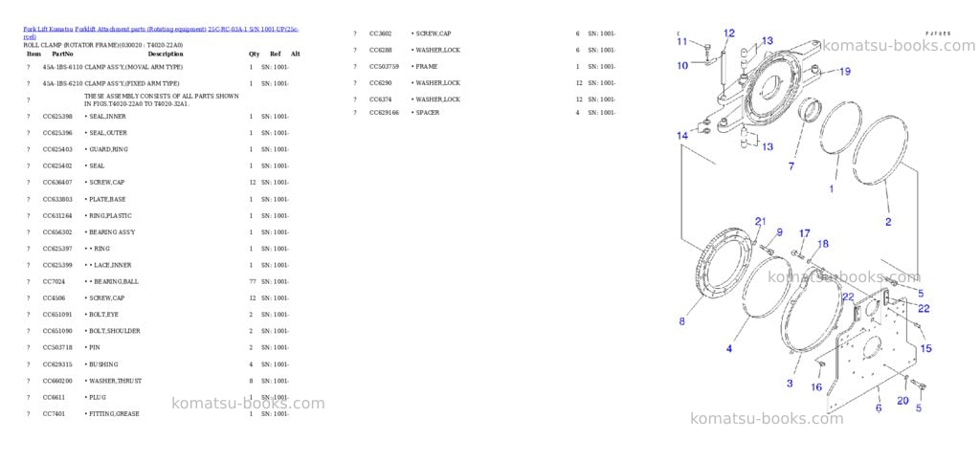Click the "THESE ASSEMBLY CONSISTS OF ALL PARTS" note
This screenshot has height=462, width=980.
point(162,99)
